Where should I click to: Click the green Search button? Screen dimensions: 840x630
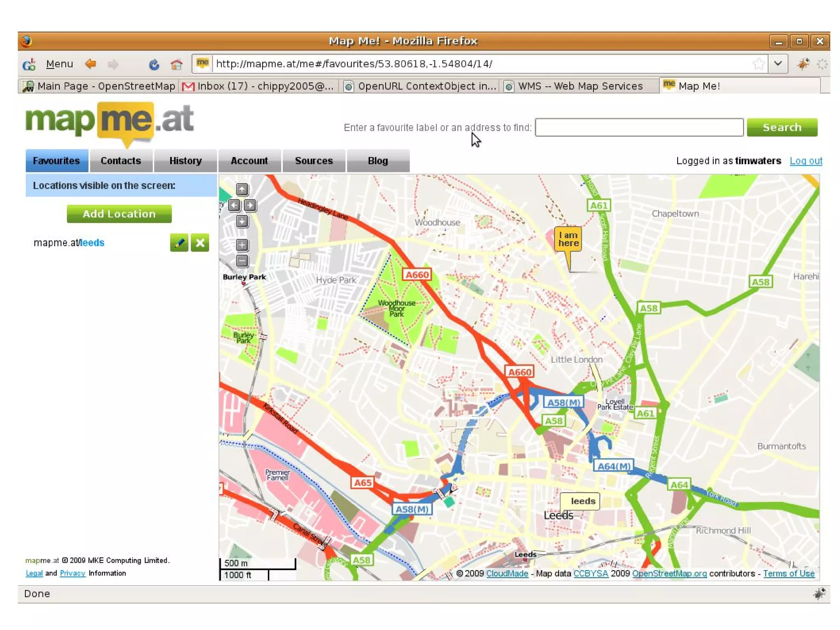click(x=782, y=127)
